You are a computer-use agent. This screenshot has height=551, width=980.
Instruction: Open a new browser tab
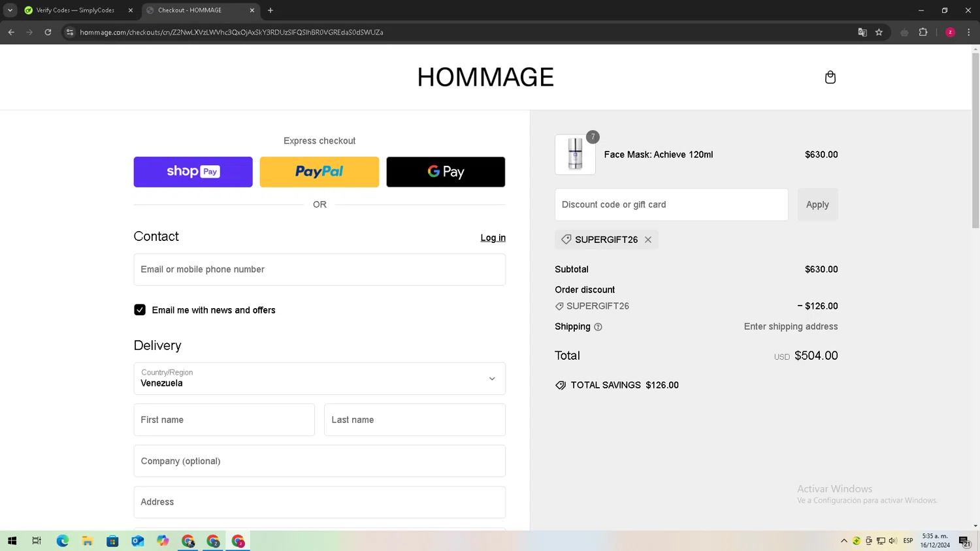click(x=270, y=10)
